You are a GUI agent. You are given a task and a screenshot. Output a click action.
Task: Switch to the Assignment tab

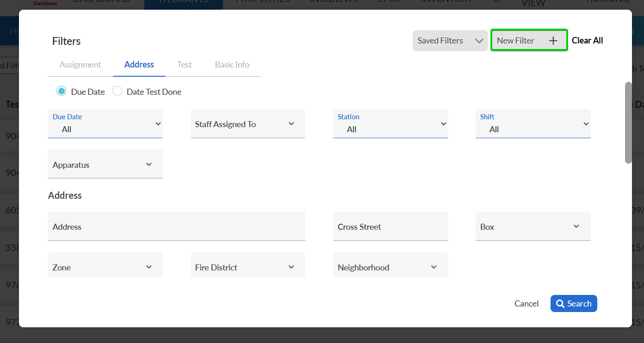tap(80, 65)
